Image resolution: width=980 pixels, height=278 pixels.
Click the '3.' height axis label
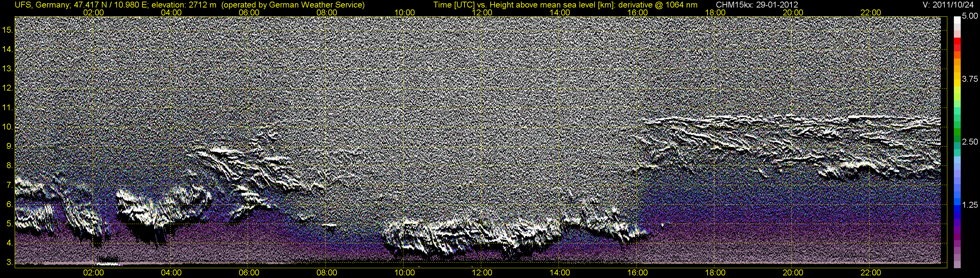tap(9, 262)
